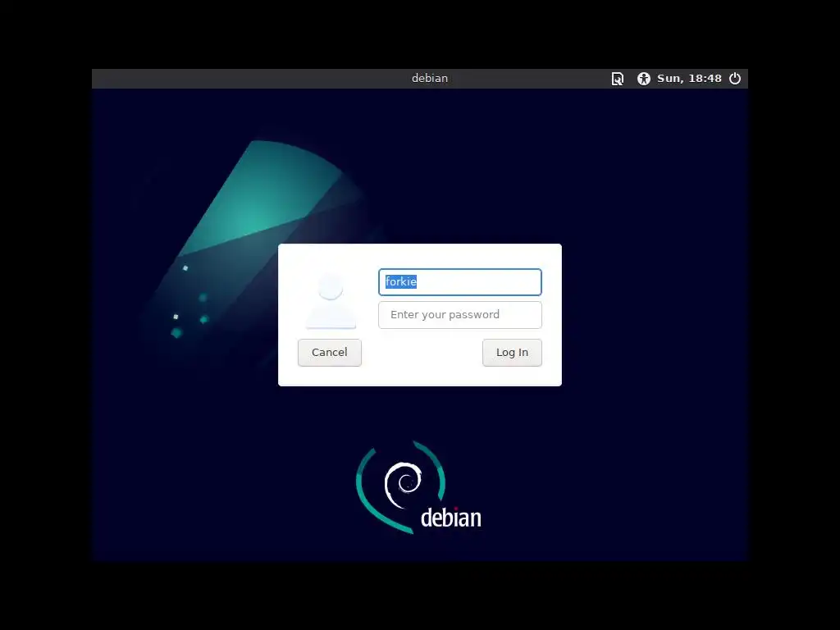
Task: Open the session selector icon in top panel
Action: [617, 79]
